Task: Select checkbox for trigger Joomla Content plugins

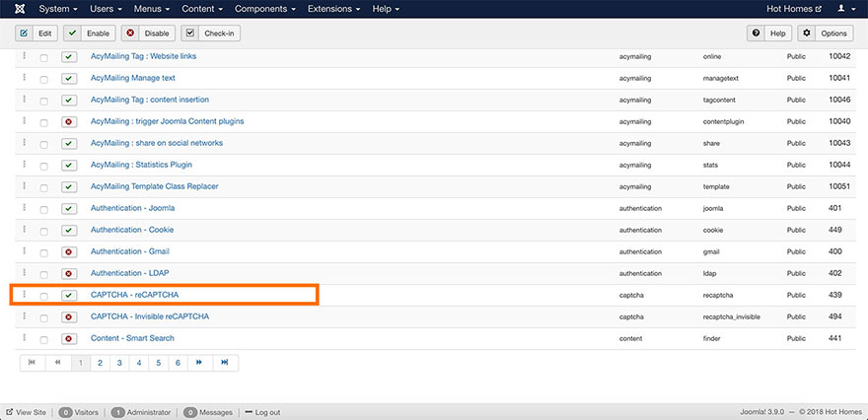Action: [43, 122]
